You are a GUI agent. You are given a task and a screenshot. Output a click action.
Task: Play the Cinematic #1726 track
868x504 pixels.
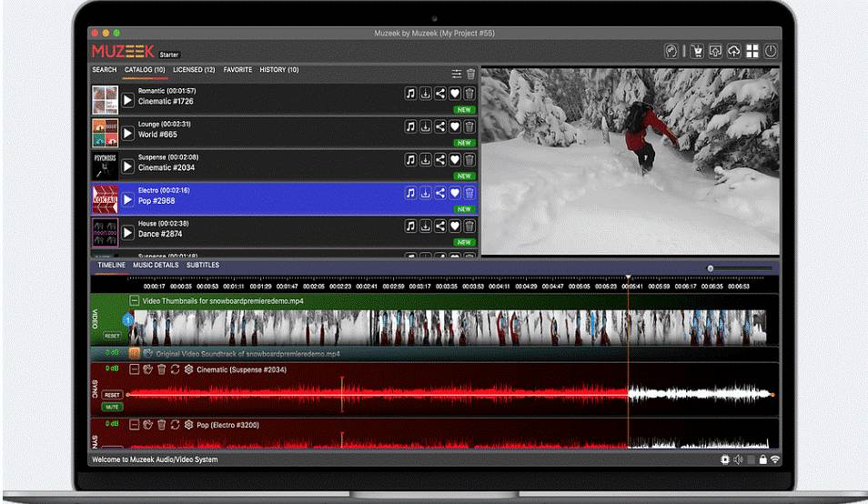click(128, 100)
